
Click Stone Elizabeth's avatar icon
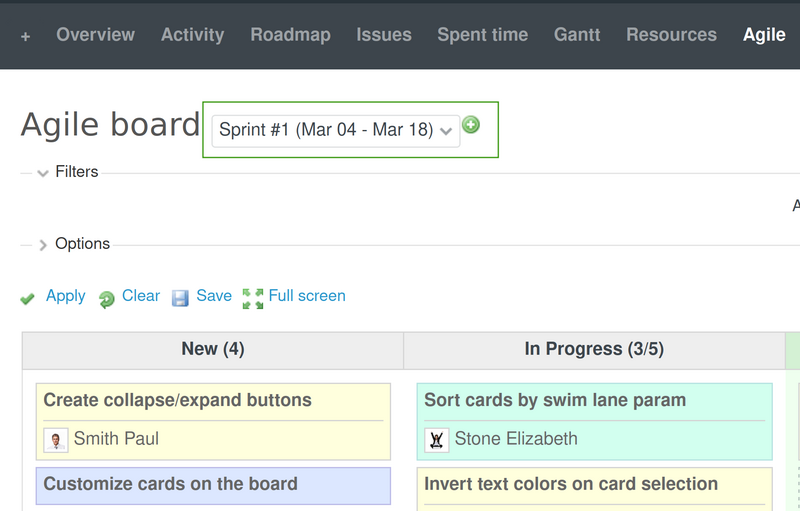coord(437,439)
